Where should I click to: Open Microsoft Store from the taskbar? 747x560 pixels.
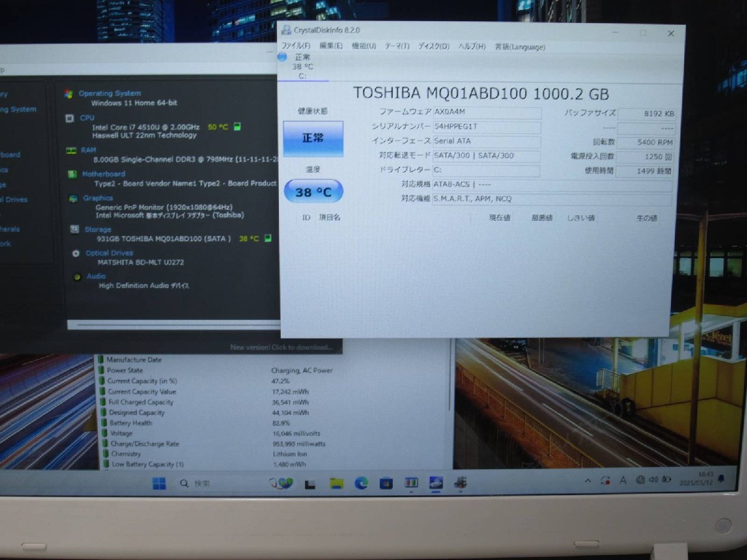point(386,483)
